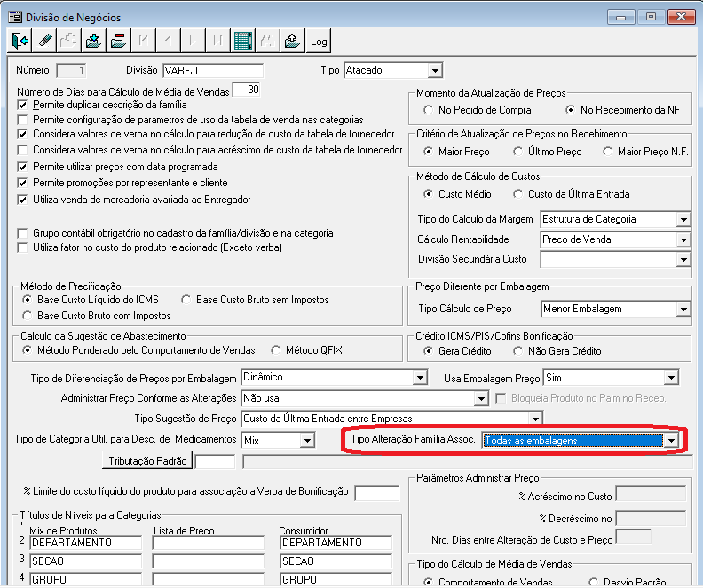The width and height of the screenshot is (703, 588).
Task: Select Base Custo Líquido do ICMS
Action: point(27,300)
